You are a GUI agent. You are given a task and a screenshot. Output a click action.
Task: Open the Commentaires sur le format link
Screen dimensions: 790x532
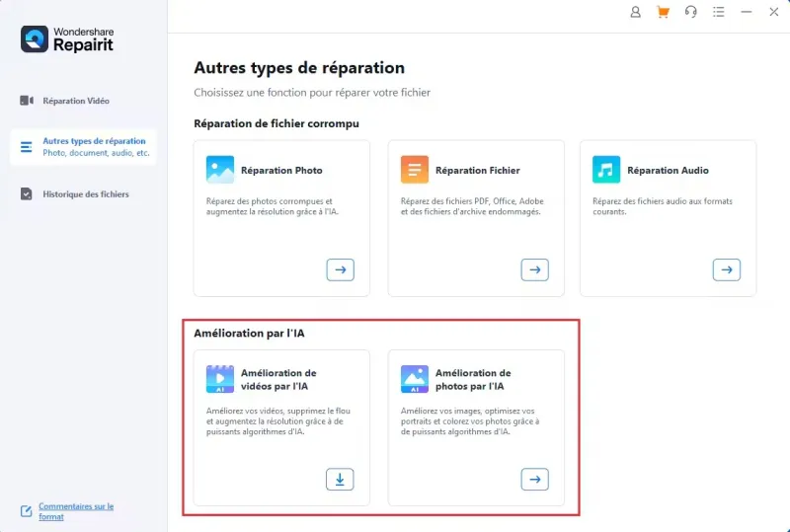(75, 511)
